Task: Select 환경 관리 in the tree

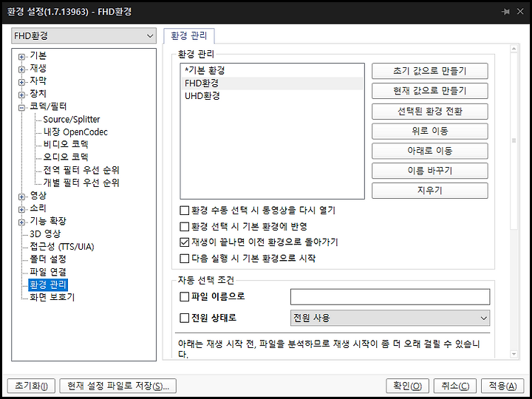Action: 48,284
